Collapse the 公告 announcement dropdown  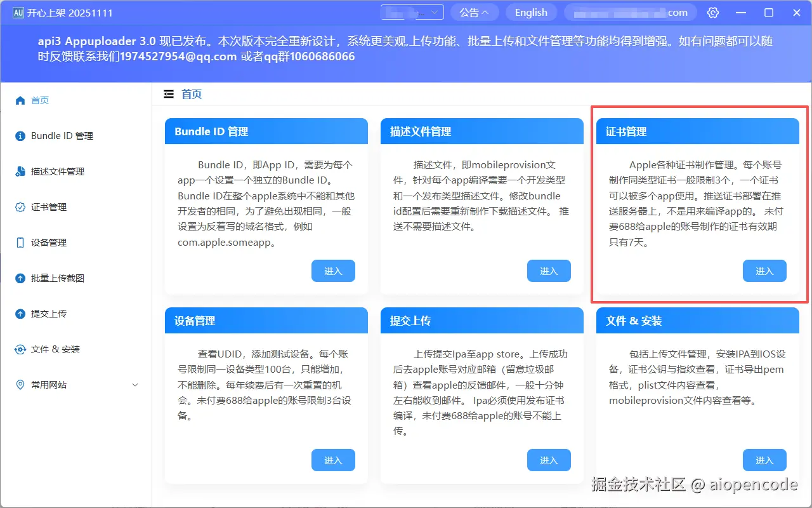click(475, 12)
